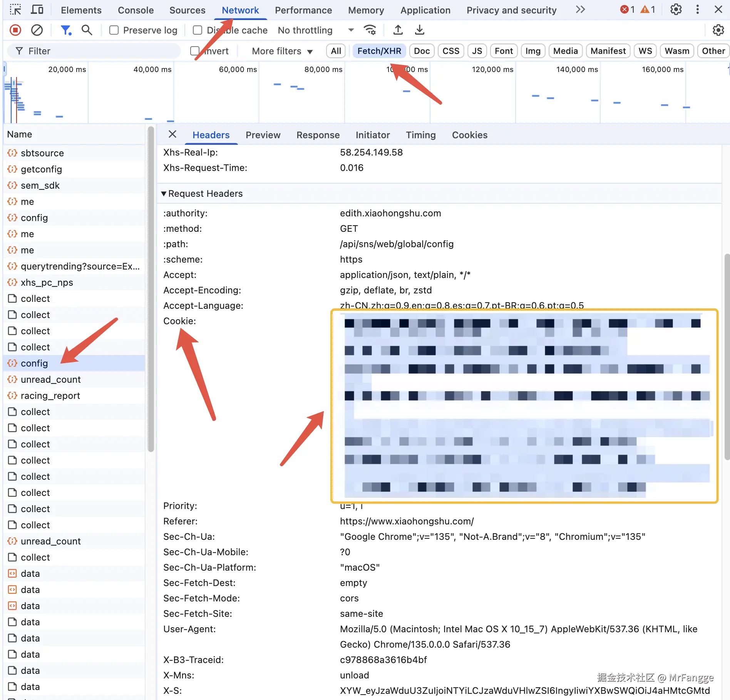Click the network Filter text field
This screenshot has height=700, width=730.
pos(94,51)
